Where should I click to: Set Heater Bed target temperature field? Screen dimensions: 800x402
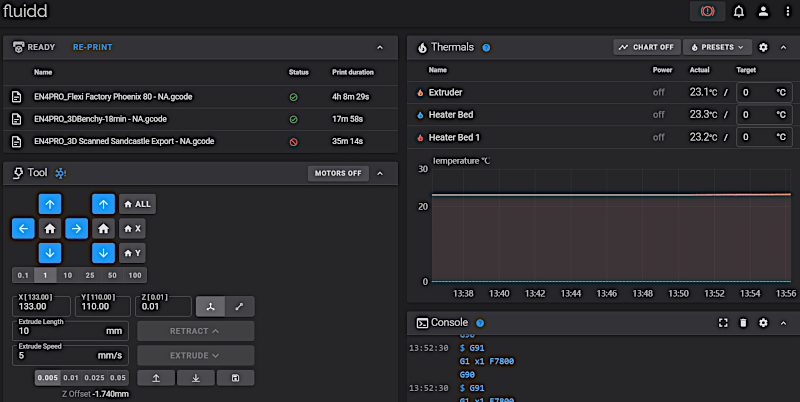pos(764,115)
